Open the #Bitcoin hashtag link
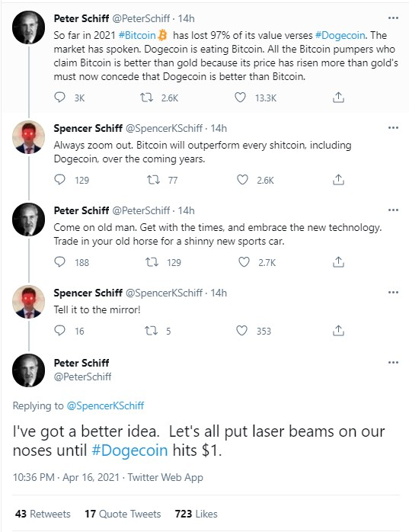 (x=136, y=35)
